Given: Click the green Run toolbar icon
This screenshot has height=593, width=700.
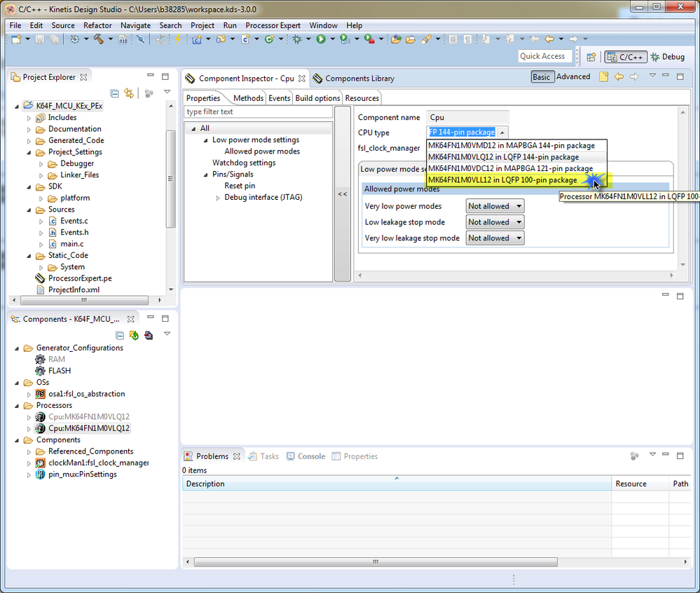Looking at the screenshot, I should pos(320,39).
